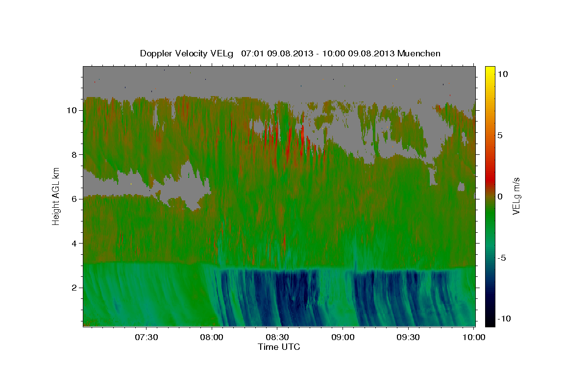The width and height of the screenshot is (588, 392).
Task: Click the 09:30 time tick label
Action: point(409,337)
